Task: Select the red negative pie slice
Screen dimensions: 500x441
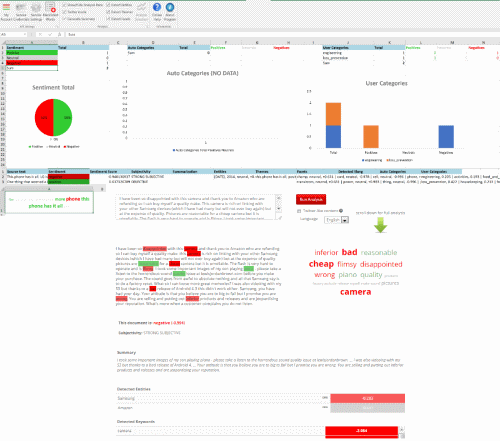Action: 44,117
